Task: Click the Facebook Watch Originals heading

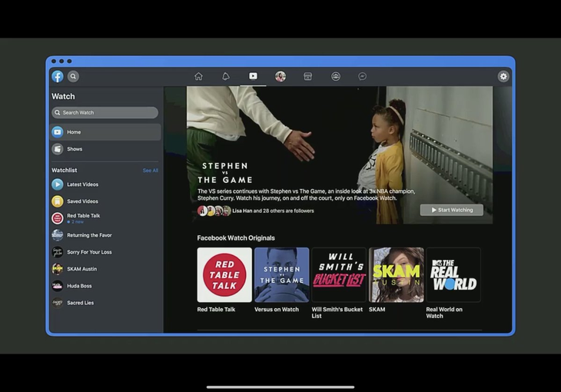Action: (236, 238)
